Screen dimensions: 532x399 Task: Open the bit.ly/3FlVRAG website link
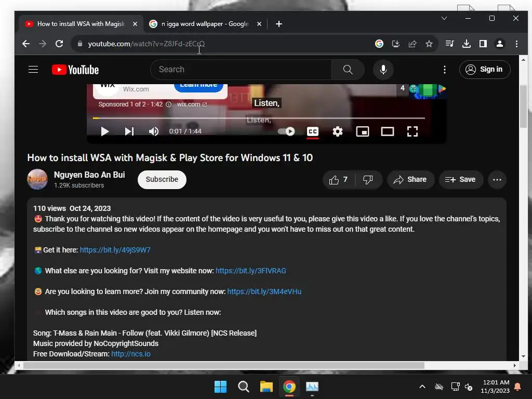click(x=251, y=271)
